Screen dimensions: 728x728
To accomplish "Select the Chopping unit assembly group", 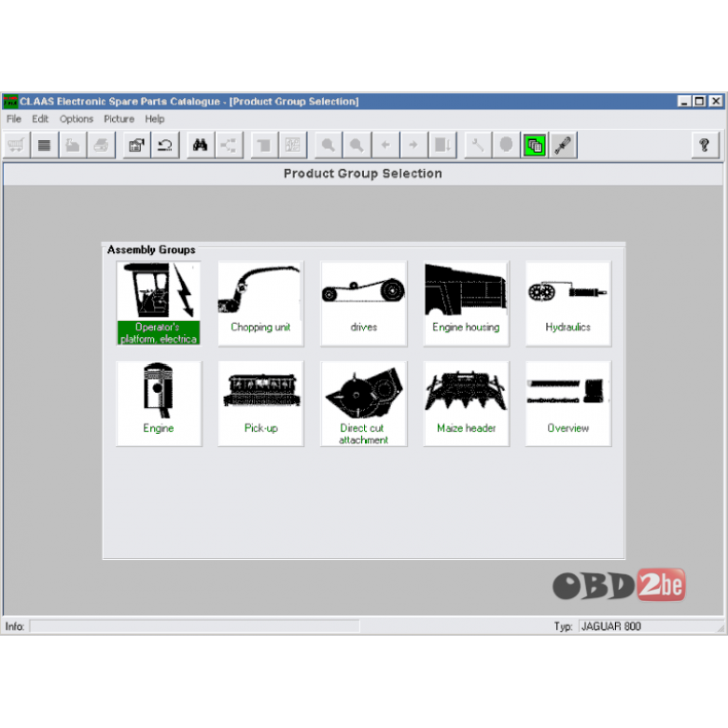I will (261, 303).
